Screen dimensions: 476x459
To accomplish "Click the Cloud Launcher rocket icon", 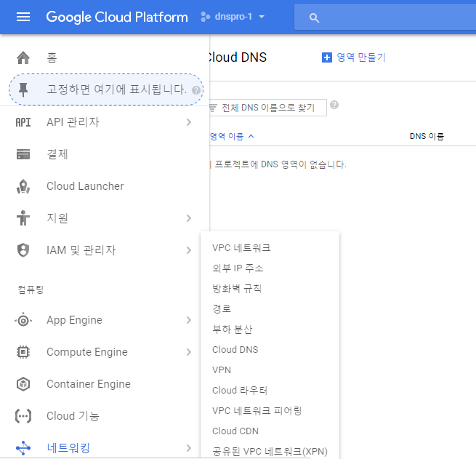I will pyautogui.click(x=23, y=186).
